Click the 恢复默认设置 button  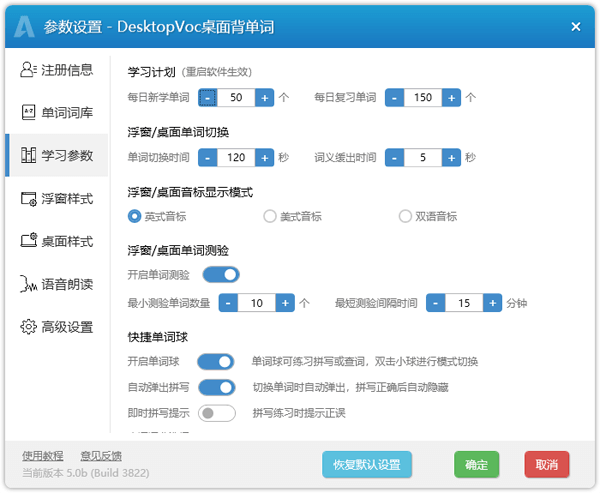point(367,465)
